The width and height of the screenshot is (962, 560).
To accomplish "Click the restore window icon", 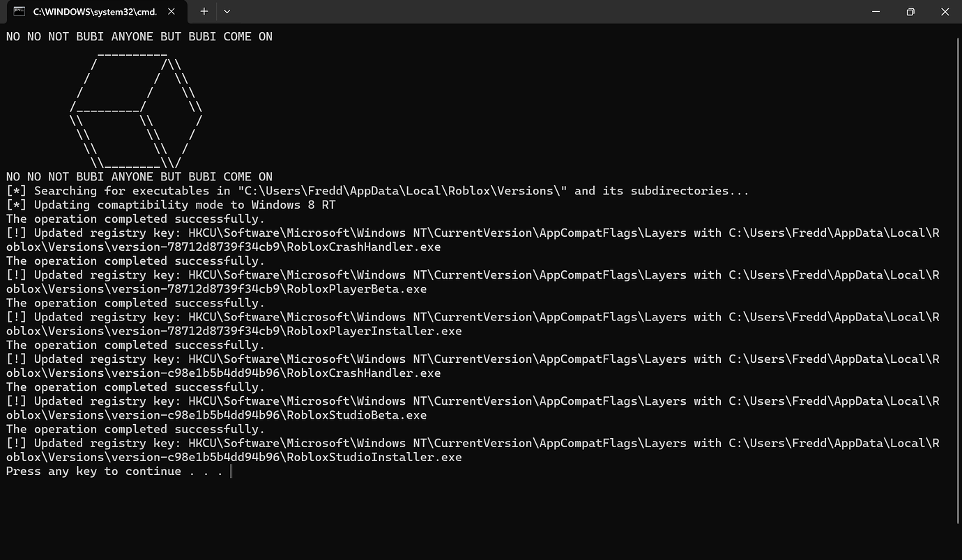I will pos(910,12).
